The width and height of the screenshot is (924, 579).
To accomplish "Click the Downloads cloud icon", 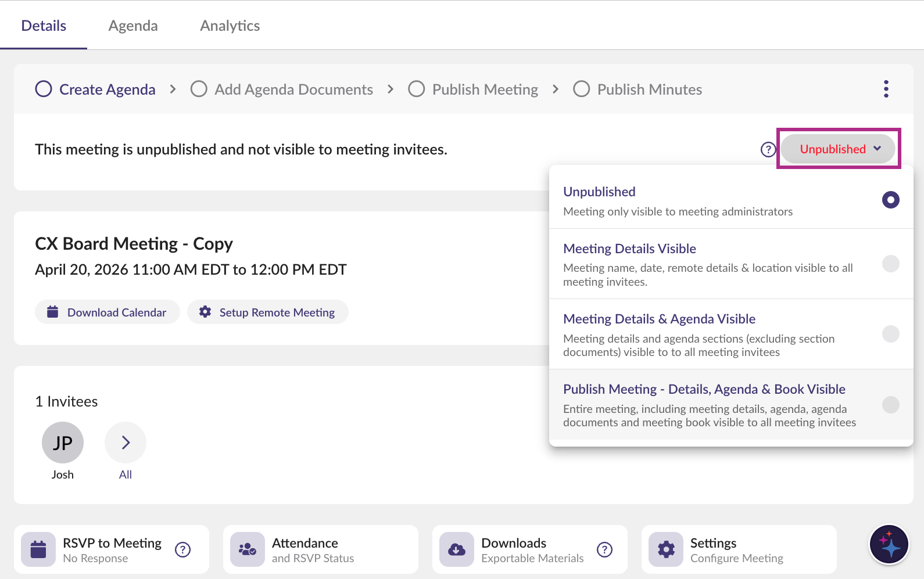I will 457,549.
